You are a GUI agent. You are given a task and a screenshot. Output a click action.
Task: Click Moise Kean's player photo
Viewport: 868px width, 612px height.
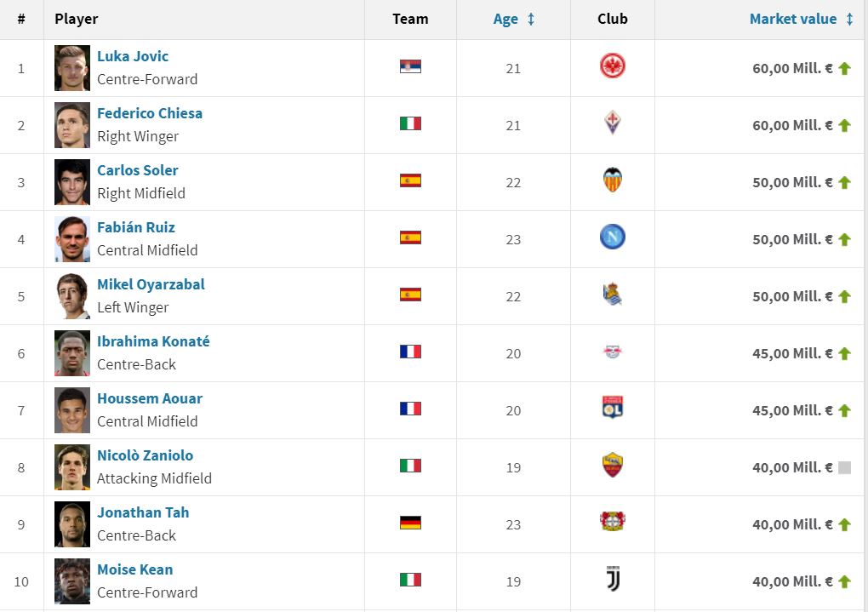click(x=72, y=581)
